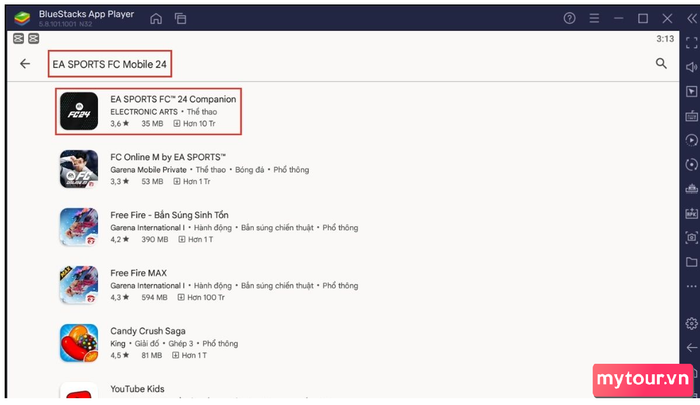The height and width of the screenshot is (405, 700).
Task: Open the hamburger menu in title bar
Action: (x=594, y=18)
